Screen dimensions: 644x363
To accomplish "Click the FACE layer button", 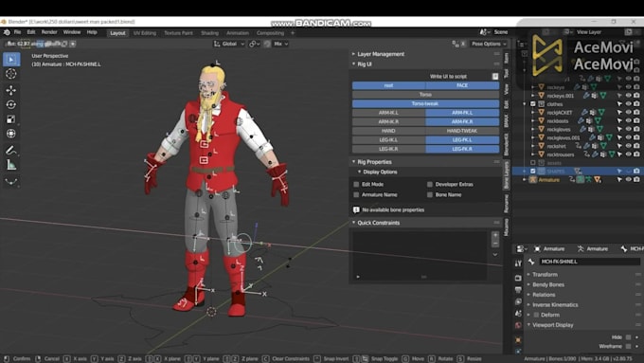I will (x=462, y=85).
